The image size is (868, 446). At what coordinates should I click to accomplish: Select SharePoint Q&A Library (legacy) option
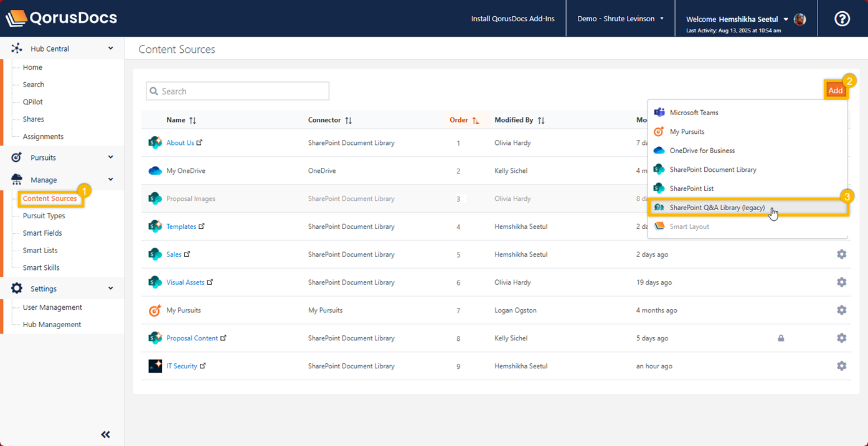[x=717, y=208]
